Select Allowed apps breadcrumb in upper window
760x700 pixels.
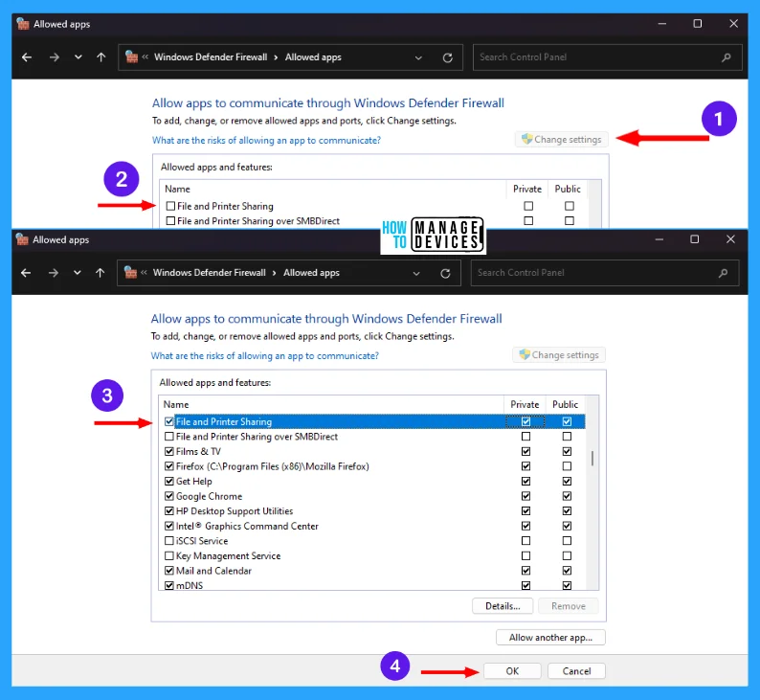coord(313,57)
